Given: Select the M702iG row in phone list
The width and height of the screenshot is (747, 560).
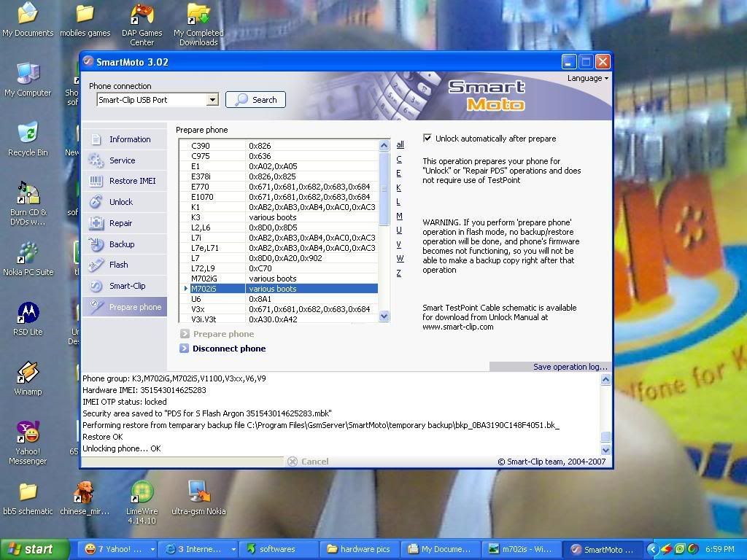Looking at the screenshot, I should click(x=280, y=279).
